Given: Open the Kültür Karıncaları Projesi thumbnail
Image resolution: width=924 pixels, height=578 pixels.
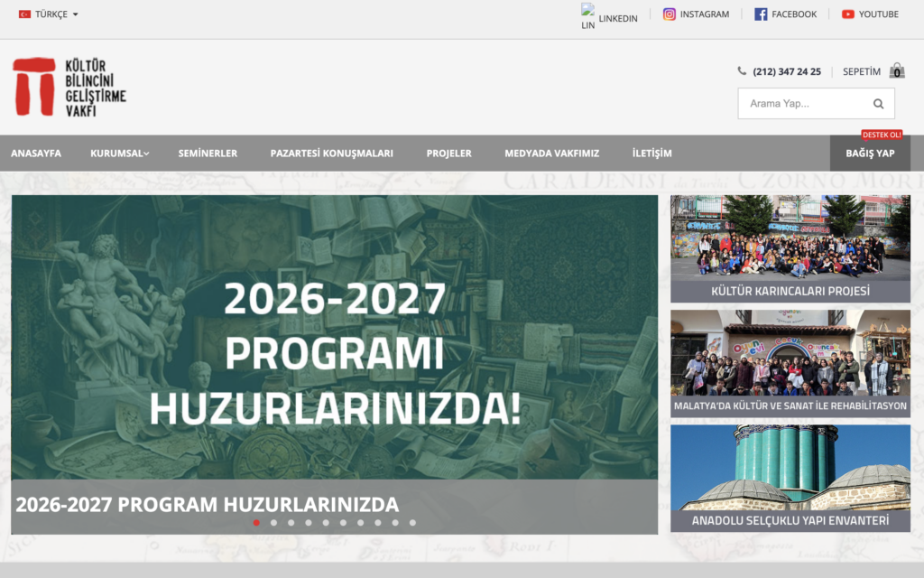Looking at the screenshot, I should (790, 249).
